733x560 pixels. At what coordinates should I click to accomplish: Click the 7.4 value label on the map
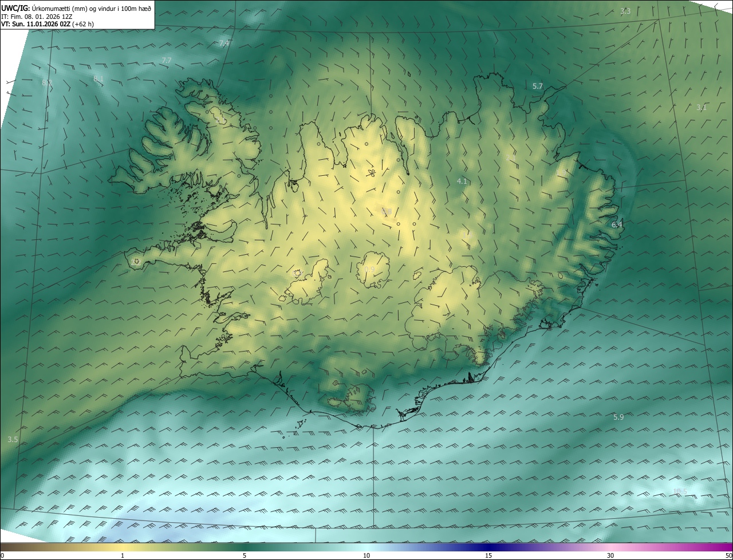224,44
